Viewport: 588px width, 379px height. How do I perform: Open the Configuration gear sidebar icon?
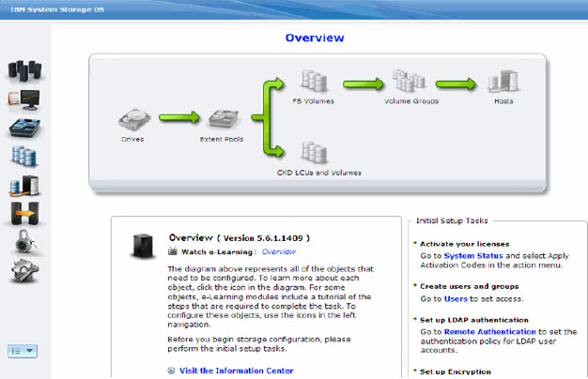point(24,270)
